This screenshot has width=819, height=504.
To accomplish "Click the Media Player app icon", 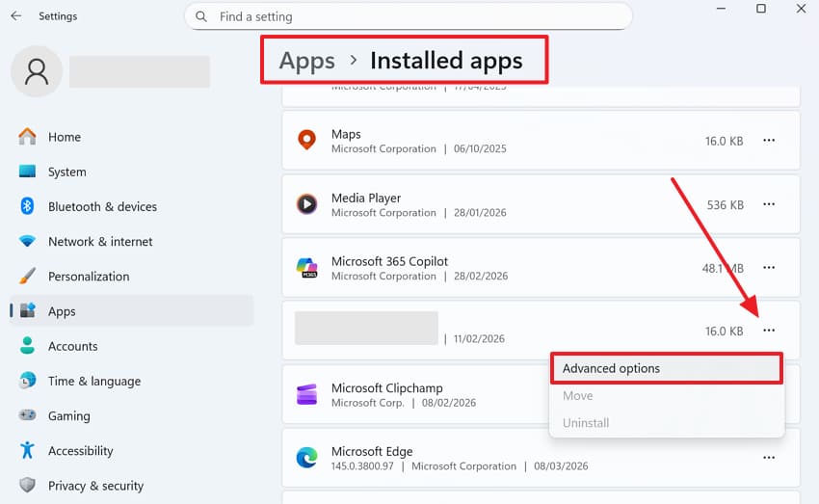I will (306, 204).
